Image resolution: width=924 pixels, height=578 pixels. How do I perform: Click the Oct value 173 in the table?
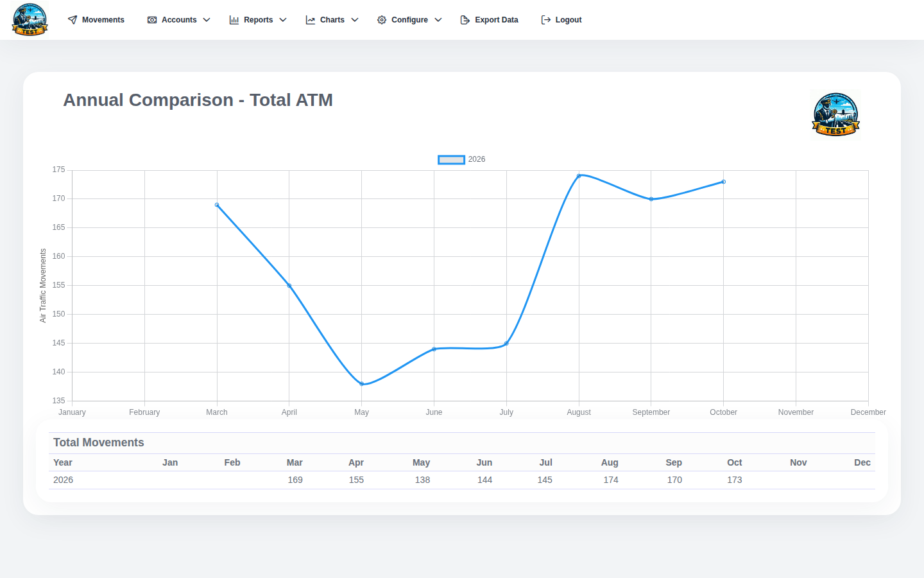(735, 480)
